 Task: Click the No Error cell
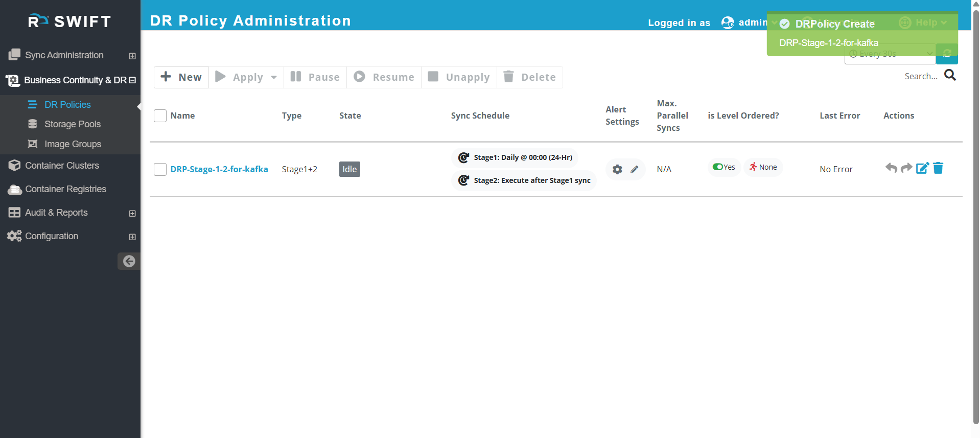point(836,169)
